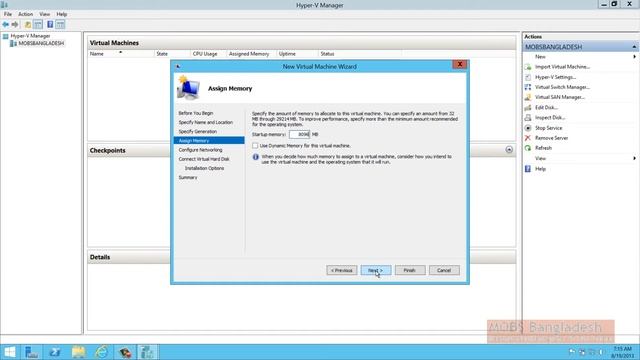Viewport: 640px width, 360px height.
Task: Click the Hyper-V Manager taskbar icon
Action: coord(147,352)
